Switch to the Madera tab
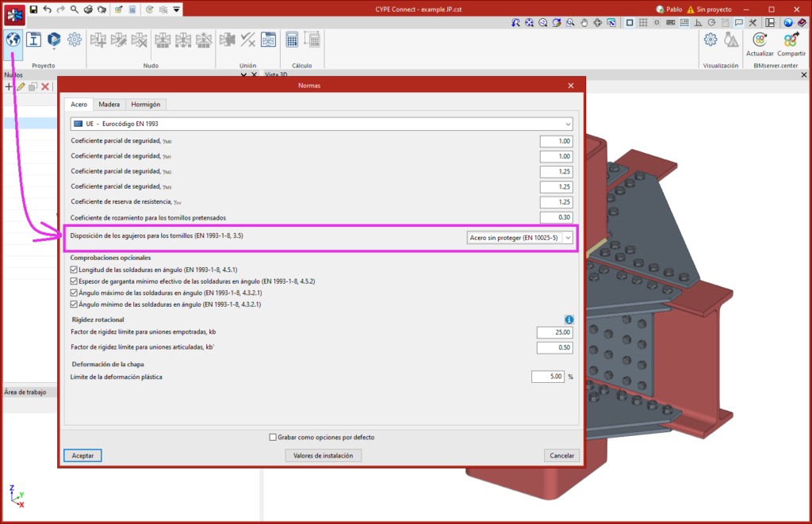 click(x=109, y=104)
